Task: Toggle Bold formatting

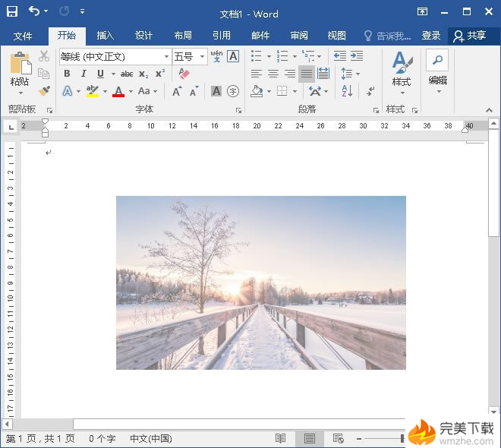Action: (x=67, y=74)
